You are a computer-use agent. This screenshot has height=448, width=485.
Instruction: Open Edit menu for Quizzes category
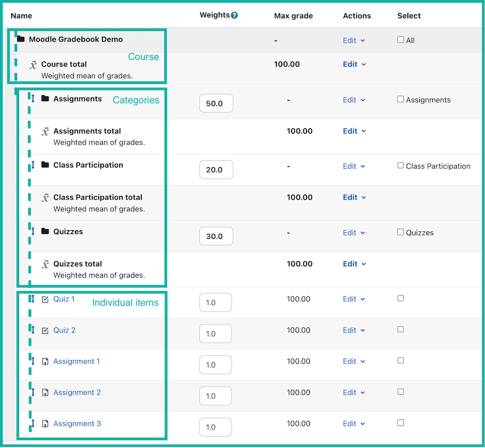point(354,233)
